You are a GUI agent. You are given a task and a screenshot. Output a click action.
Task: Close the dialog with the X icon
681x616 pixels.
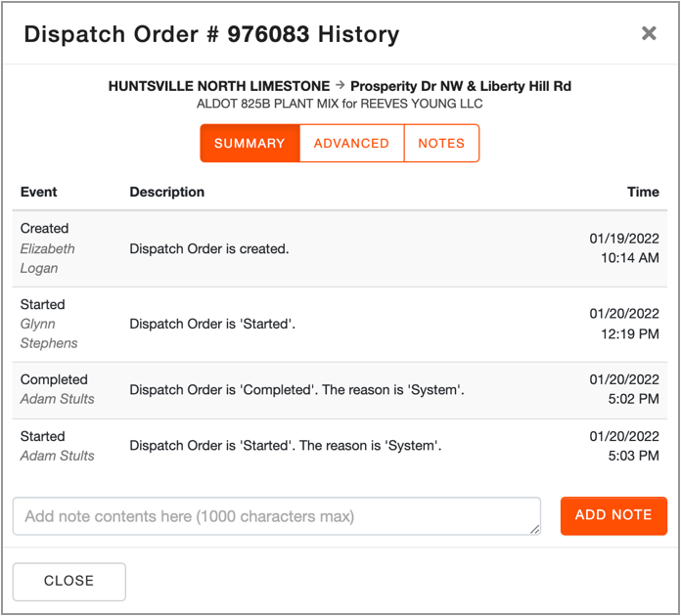649,33
